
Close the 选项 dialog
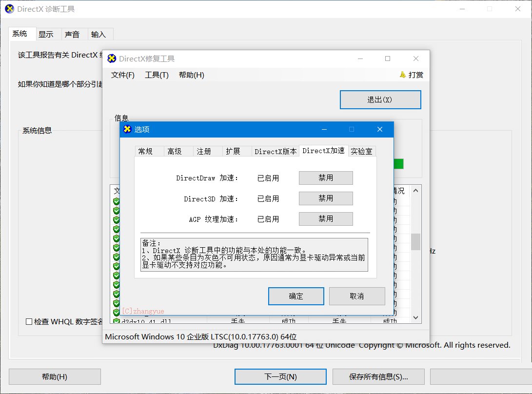(380, 129)
